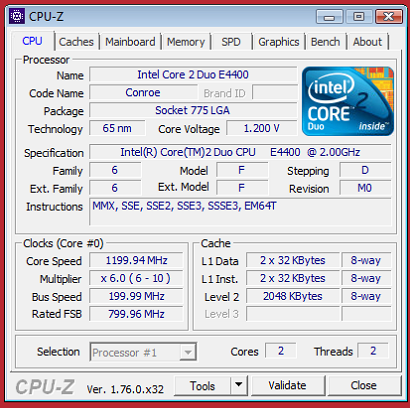Click the Validate button
The width and height of the screenshot is (410, 408).
pos(287,385)
